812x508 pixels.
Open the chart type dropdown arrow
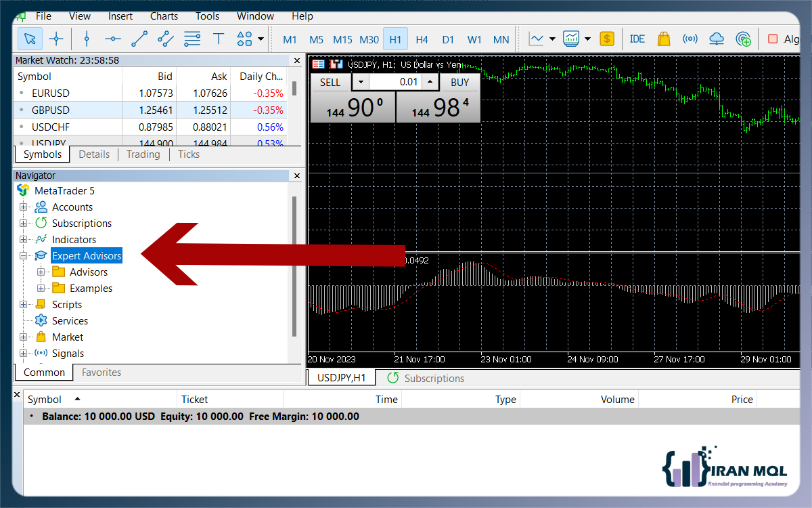[x=553, y=39]
